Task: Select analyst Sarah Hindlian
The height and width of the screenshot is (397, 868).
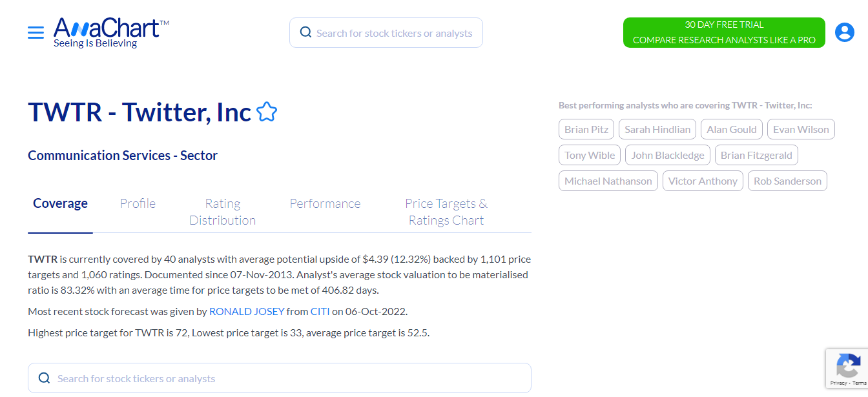Action: (657, 128)
